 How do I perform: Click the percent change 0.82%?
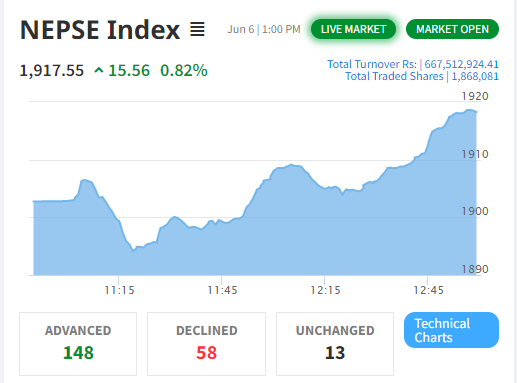tap(184, 71)
